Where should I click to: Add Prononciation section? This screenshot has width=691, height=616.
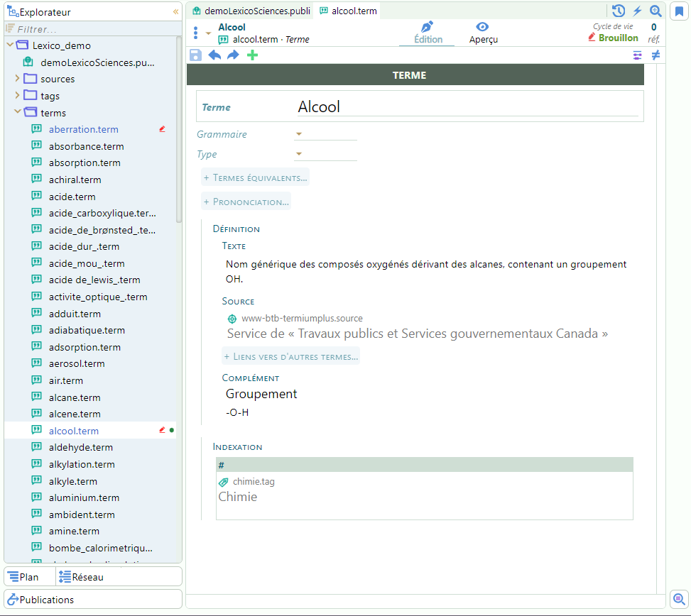246,202
